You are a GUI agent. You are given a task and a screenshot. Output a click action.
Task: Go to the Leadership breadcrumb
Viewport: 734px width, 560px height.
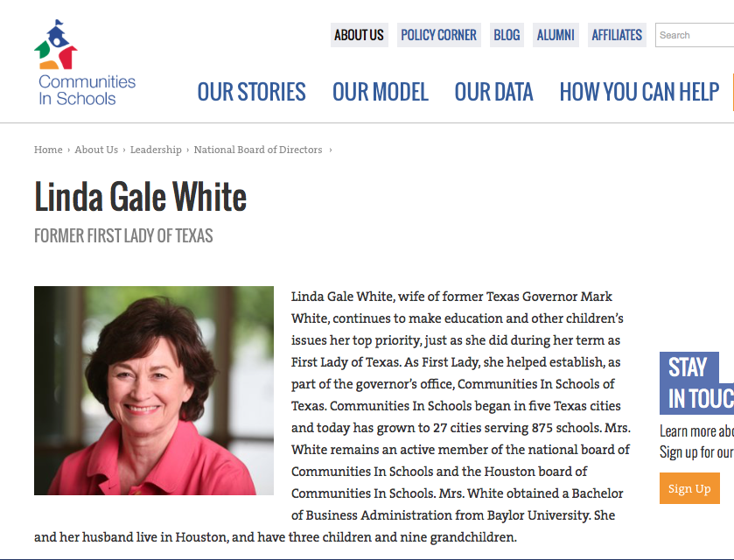156,150
